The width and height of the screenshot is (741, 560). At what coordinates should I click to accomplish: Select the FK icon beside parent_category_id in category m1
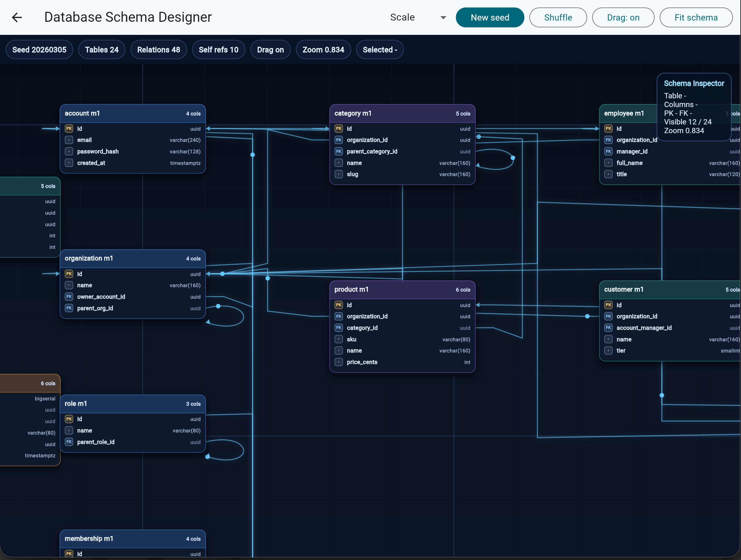pos(339,152)
